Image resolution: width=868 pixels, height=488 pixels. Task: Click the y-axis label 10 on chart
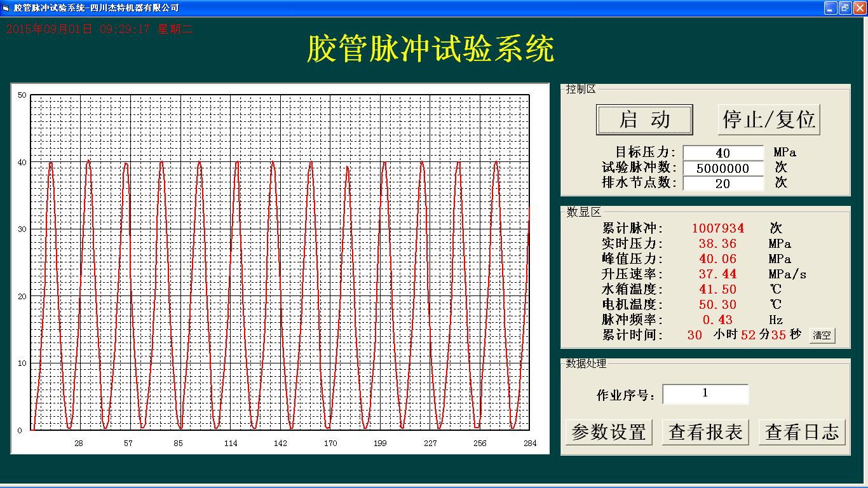pyautogui.click(x=22, y=363)
